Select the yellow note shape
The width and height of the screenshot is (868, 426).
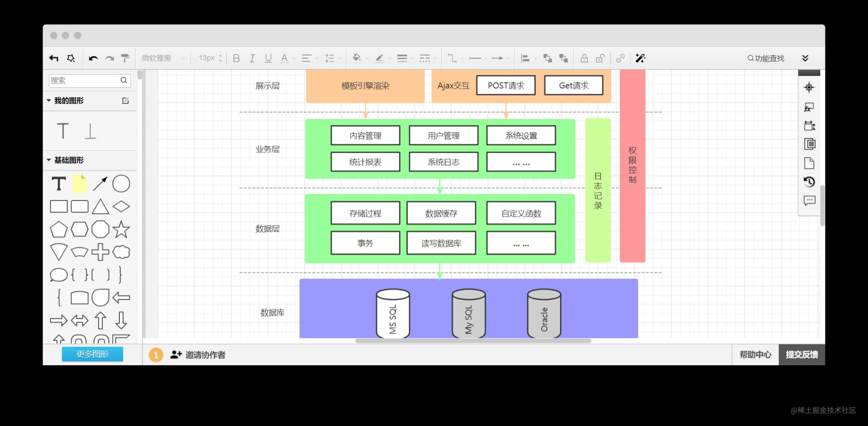(79, 184)
